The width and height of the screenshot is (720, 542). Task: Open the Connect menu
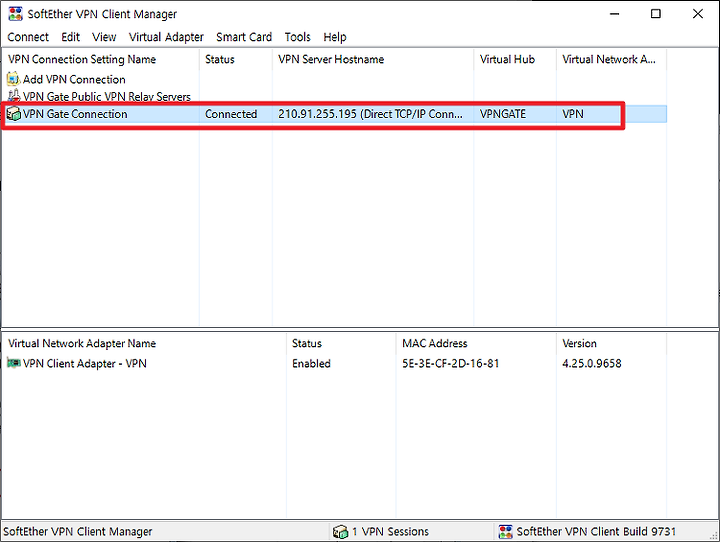(28, 37)
